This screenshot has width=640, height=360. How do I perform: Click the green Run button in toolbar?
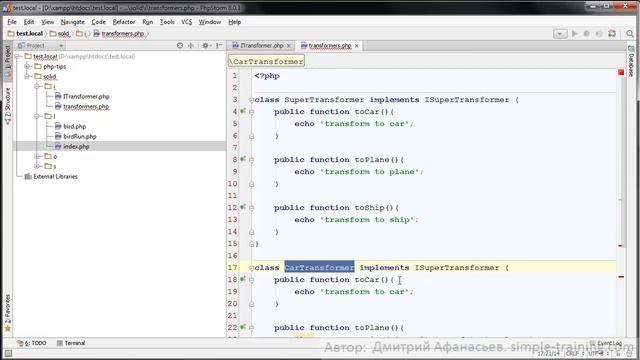point(574,34)
